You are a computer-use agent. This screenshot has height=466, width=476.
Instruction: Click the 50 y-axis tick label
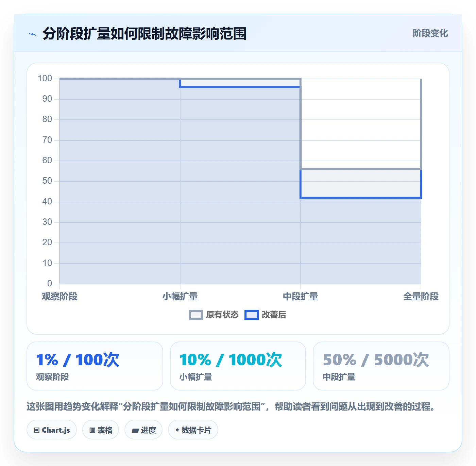coord(47,181)
